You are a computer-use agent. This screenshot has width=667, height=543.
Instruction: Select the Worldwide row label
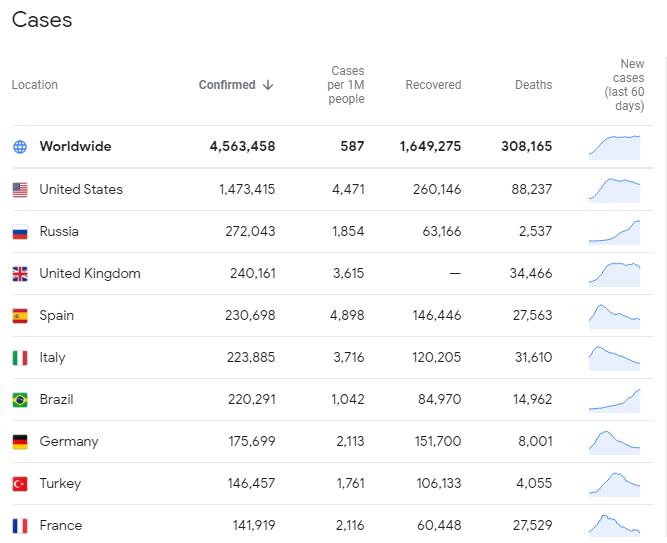click(75, 147)
